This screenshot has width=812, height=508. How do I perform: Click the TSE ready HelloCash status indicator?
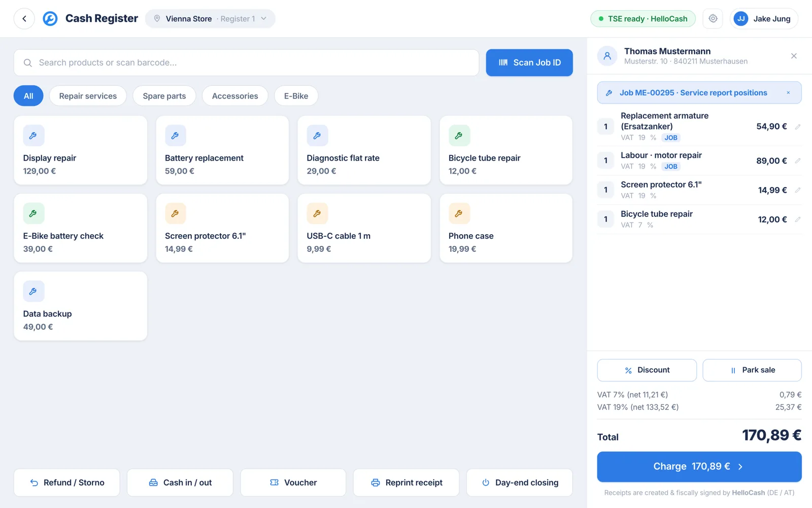tap(643, 19)
